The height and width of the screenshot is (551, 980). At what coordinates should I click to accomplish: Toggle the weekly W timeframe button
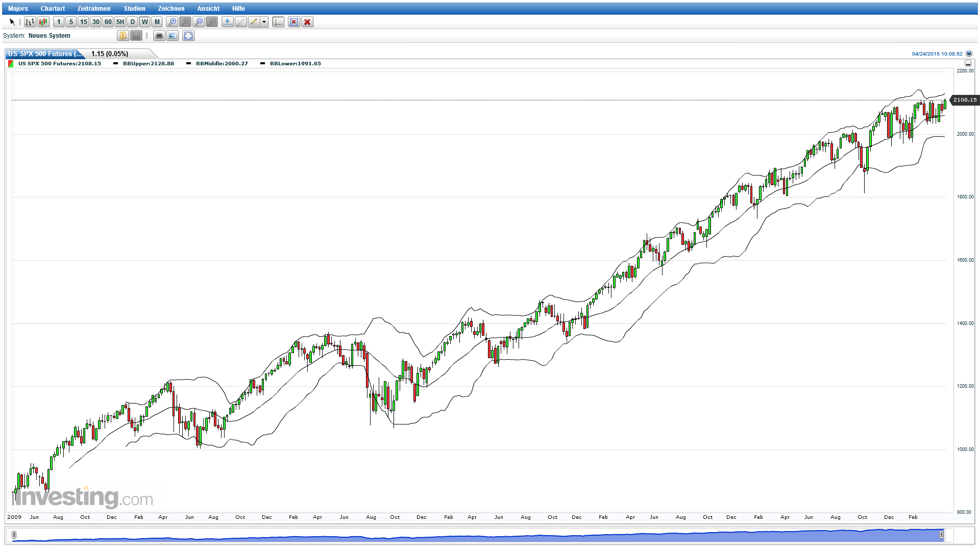[x=144, y=22]
